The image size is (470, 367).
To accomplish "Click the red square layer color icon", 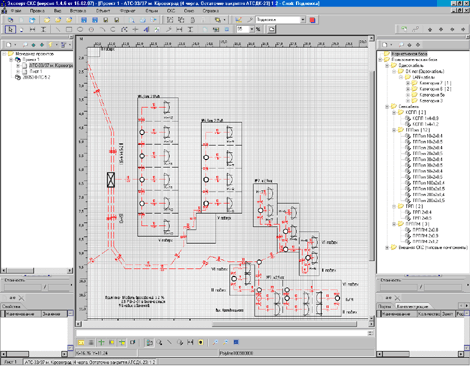I will click(x=312, y=20).
